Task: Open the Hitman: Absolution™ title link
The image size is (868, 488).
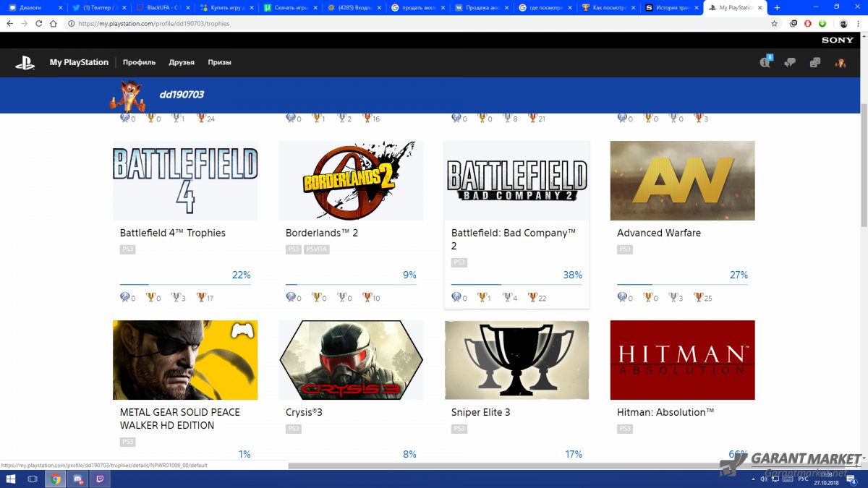Action: tap(665, 412)
